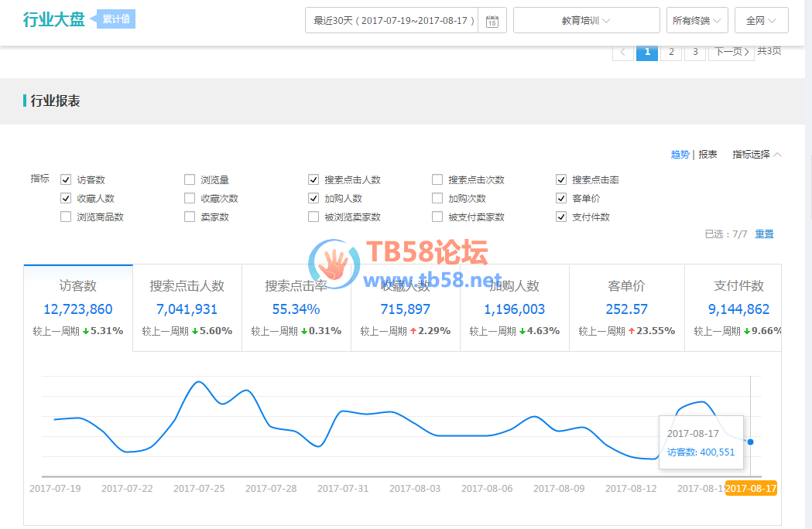Uncheck the 访客数 checkbox
The height and width of the screenshot is (529, 812).
[66, 180]
